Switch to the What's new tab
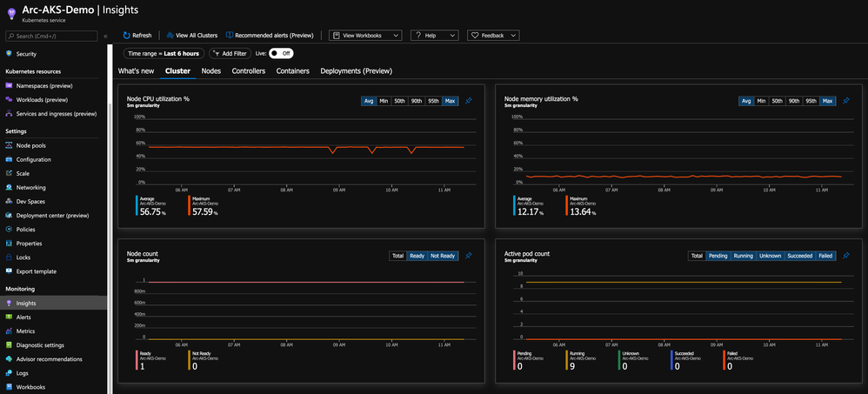The width and height of the screenshot is (868, 394). tap(137, 70)
